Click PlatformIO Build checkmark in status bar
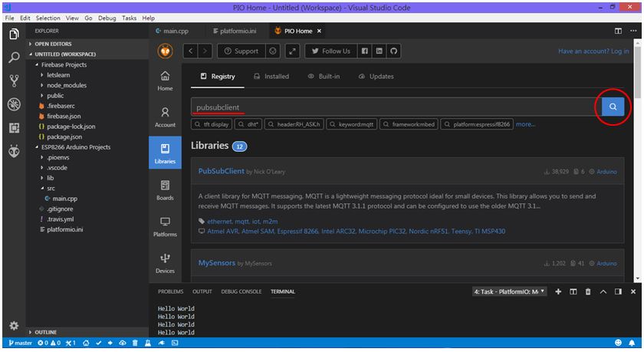Image resolution: width=644 pixels, height=352 pixels. pos(99,343)
